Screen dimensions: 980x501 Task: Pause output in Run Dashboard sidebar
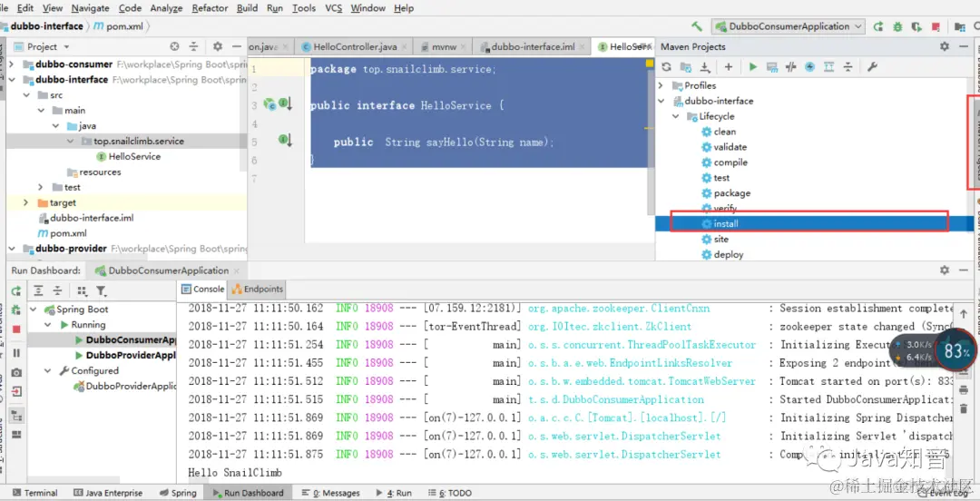[16, 353]
